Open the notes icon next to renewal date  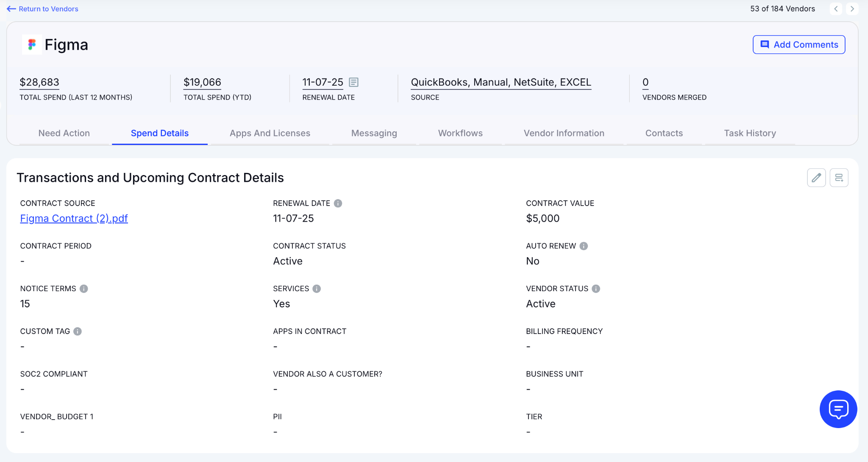353,82
